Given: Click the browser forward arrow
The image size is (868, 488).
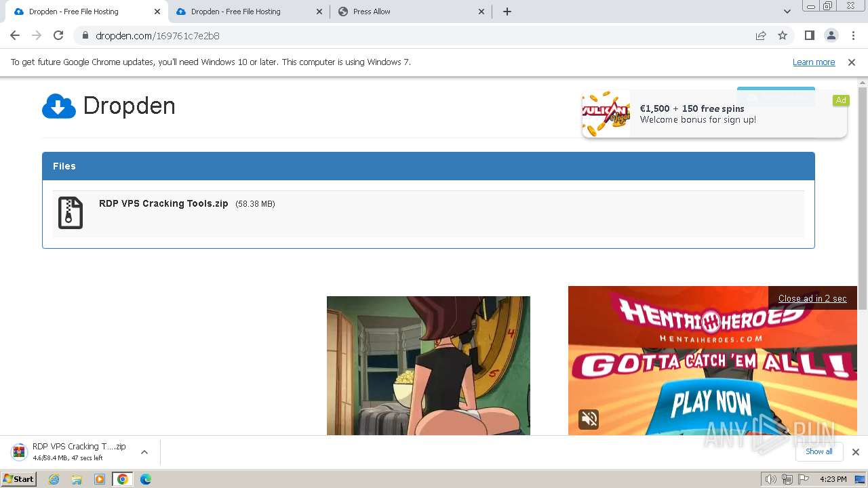Looking at the screenshot, I should point(37,35).
